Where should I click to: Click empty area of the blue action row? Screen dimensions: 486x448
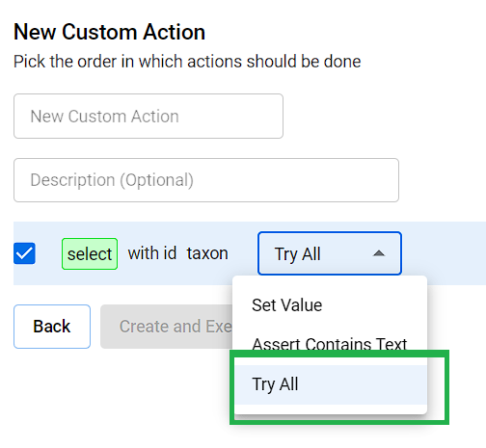444,253
